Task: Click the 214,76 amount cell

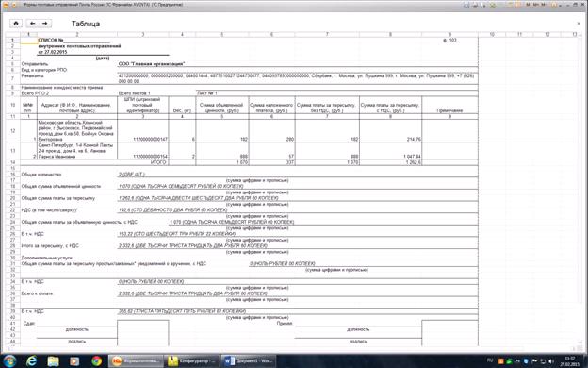Action: click(390, 130)
